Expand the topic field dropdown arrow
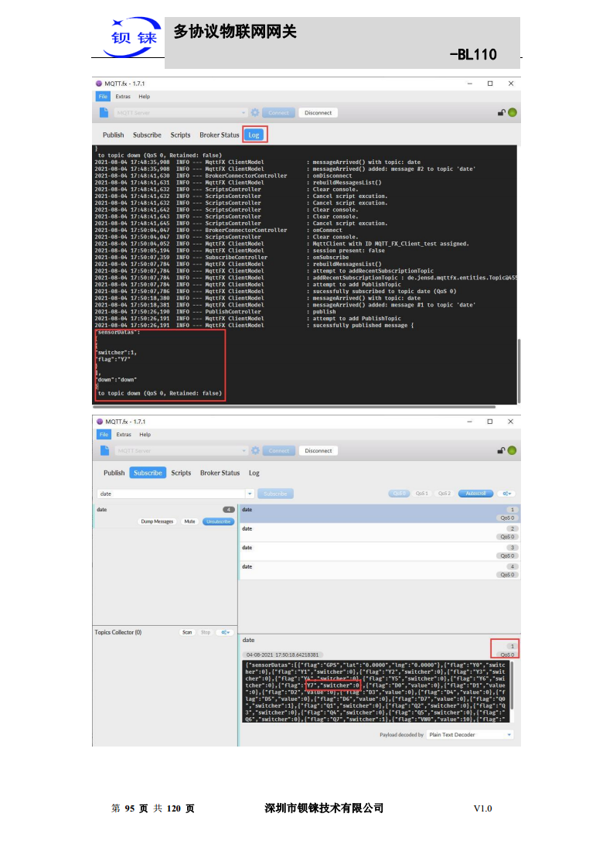Image resolution: width=613 pixels, height=868 pixels. [250, 494]
